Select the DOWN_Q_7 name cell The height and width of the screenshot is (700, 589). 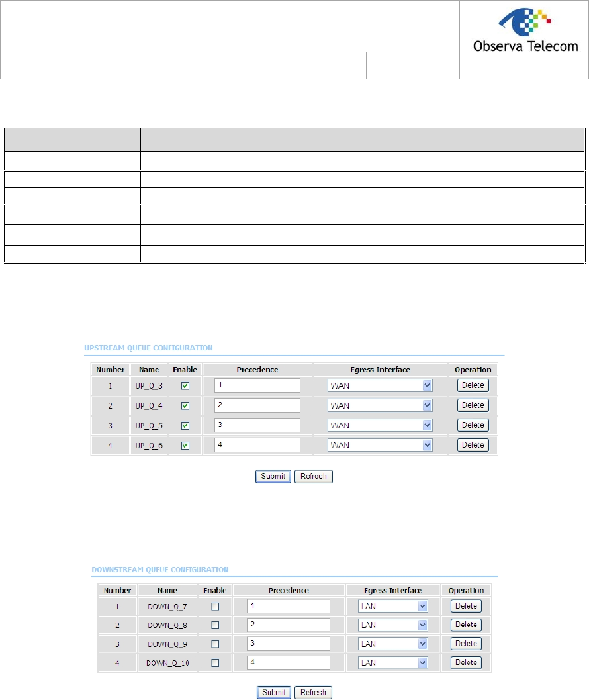pyautogui.click(x=167, y=607)
